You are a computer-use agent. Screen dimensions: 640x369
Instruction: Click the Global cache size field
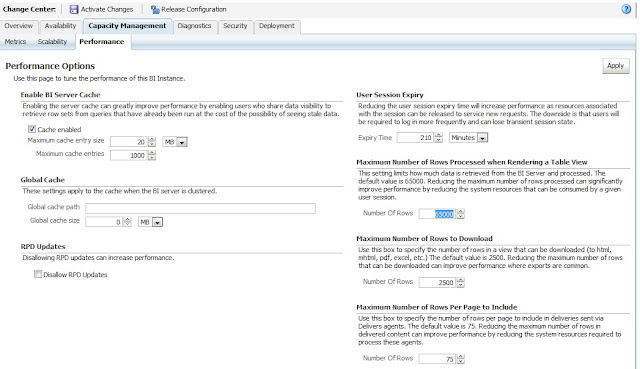[104, 222]
